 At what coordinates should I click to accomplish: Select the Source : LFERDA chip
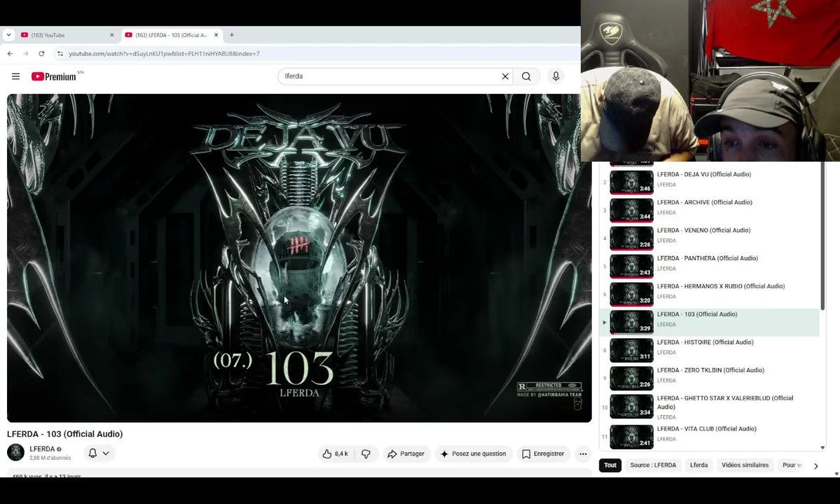tap(653, 465)
